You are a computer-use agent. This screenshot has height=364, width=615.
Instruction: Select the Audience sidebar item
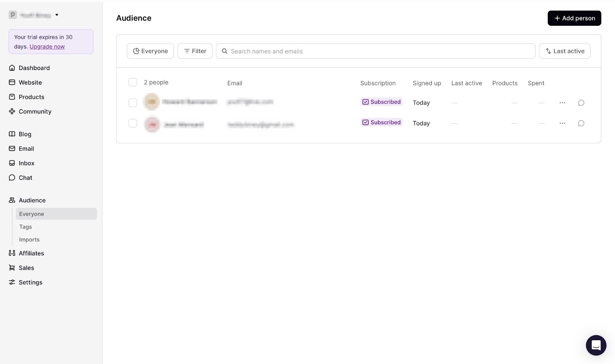pos(27,200)
